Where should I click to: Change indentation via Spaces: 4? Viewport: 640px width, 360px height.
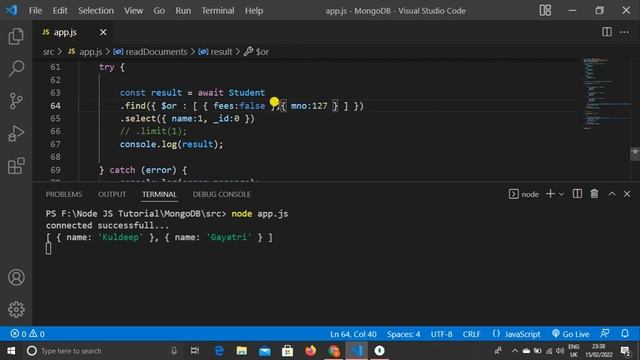[403, 334]
